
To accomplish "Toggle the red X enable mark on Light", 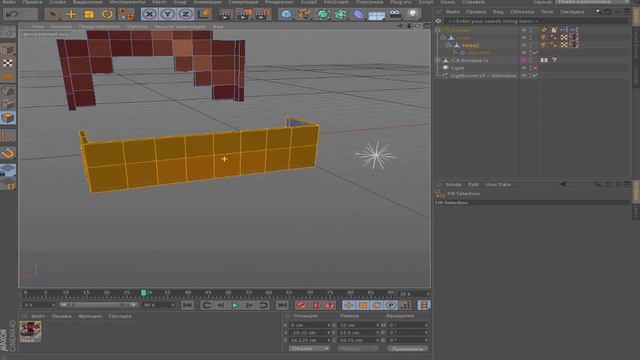I will 535,68.
